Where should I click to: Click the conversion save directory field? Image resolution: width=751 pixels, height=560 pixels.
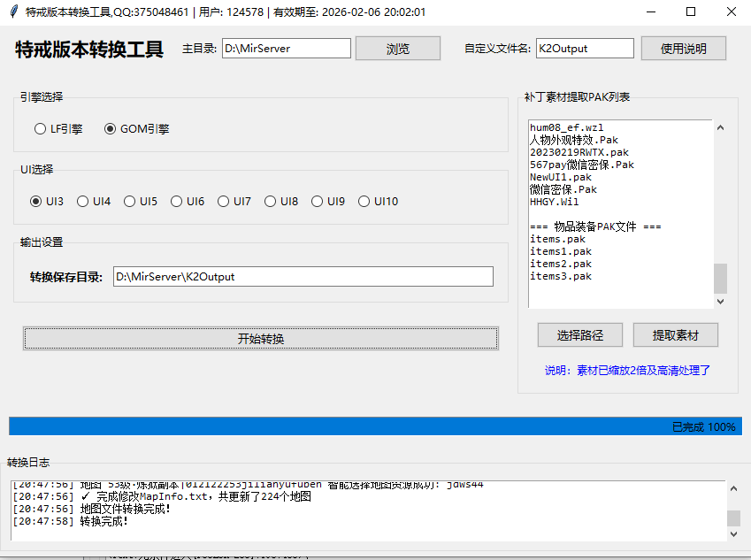point(303,276)
